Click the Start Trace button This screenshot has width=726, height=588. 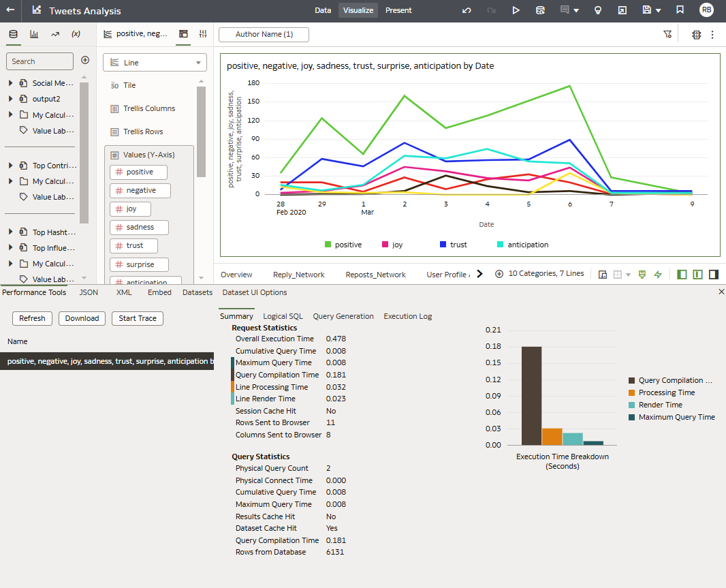click(x=138, y=318)
